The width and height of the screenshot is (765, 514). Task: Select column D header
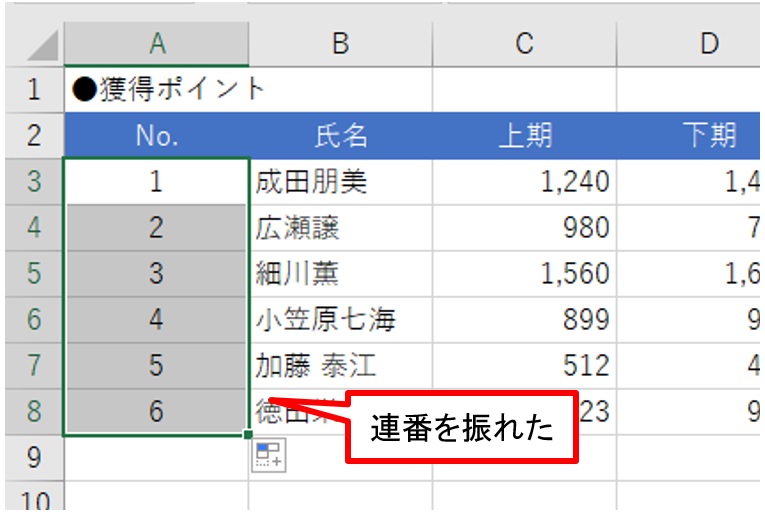coord(688,43)
